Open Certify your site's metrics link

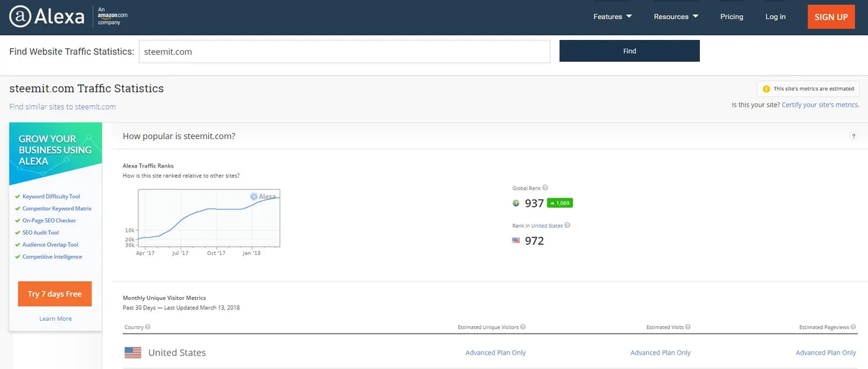(x=820, y=105)
